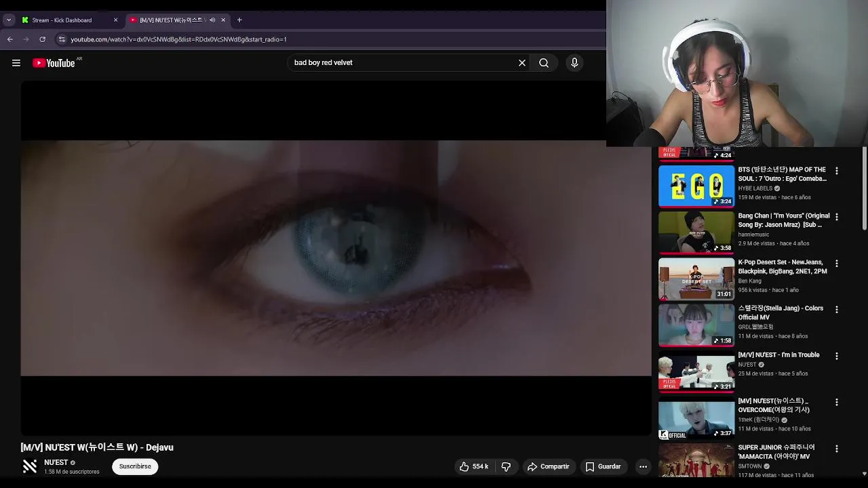Visit hanniemusic channel
The width and height of the screenshot is (868, 488).
coord(753,235)
